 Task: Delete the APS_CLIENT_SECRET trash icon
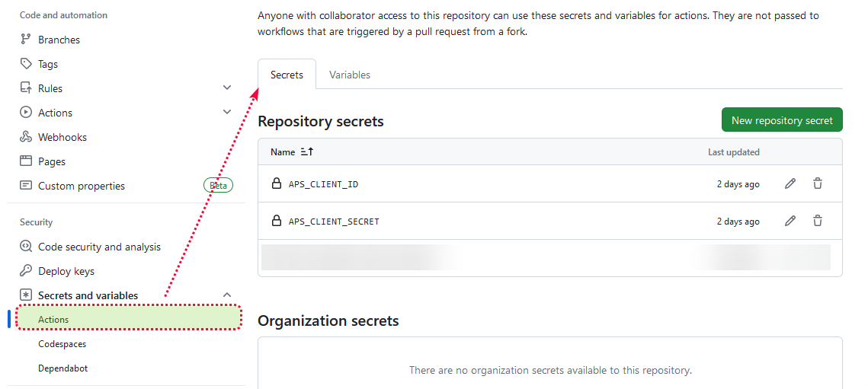818,221
